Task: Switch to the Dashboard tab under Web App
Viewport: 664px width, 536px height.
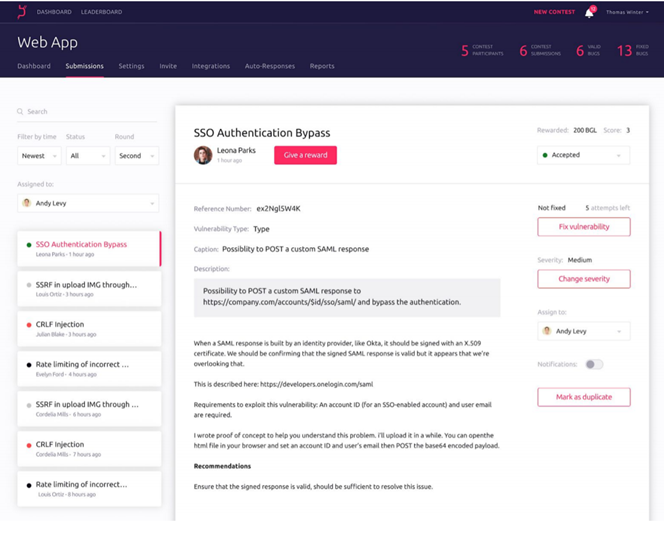Action: (34, 66)
